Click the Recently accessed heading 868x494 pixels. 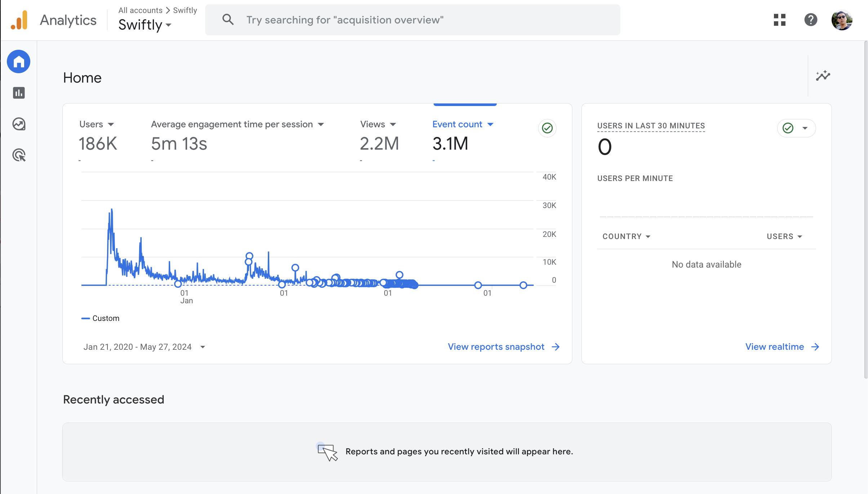(114, 400)
